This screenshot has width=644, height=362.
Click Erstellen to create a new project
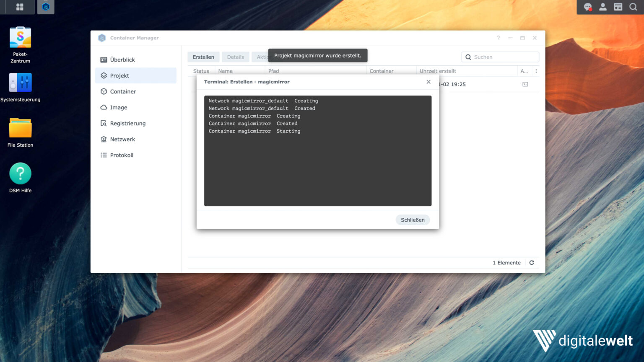click(203, 57)
